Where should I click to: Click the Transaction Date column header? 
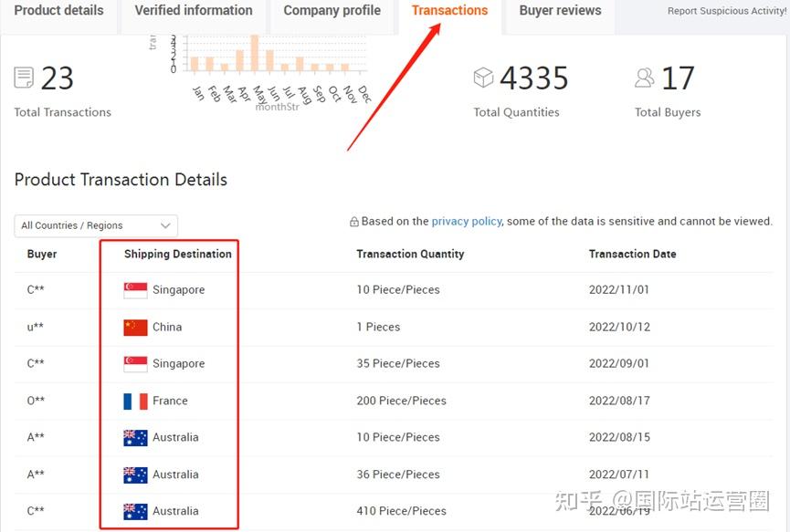pyautogui.click(x=632, y=255)
